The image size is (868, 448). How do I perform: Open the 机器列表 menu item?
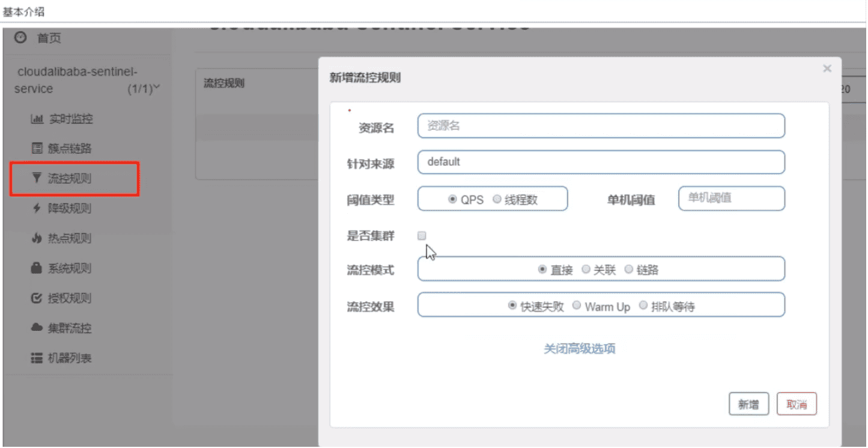click(69, 359)
